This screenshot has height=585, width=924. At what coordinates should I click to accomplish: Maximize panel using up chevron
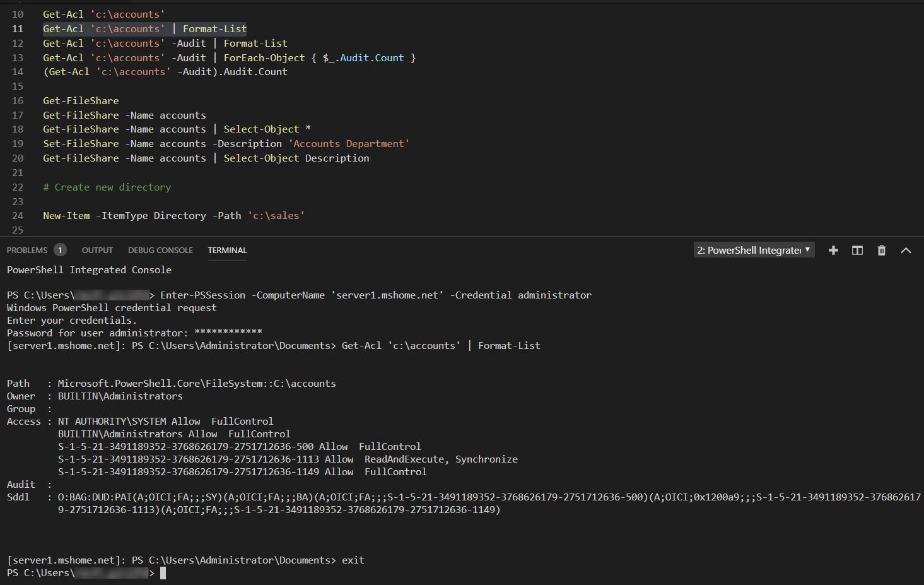click(x=906, y=251)
